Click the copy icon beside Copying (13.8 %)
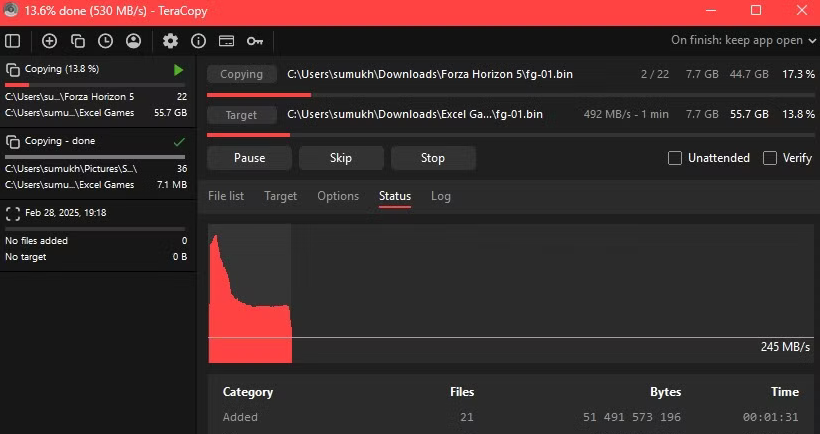Image resolution: width=820 pixels, height=434 pixels. (13, 70)
